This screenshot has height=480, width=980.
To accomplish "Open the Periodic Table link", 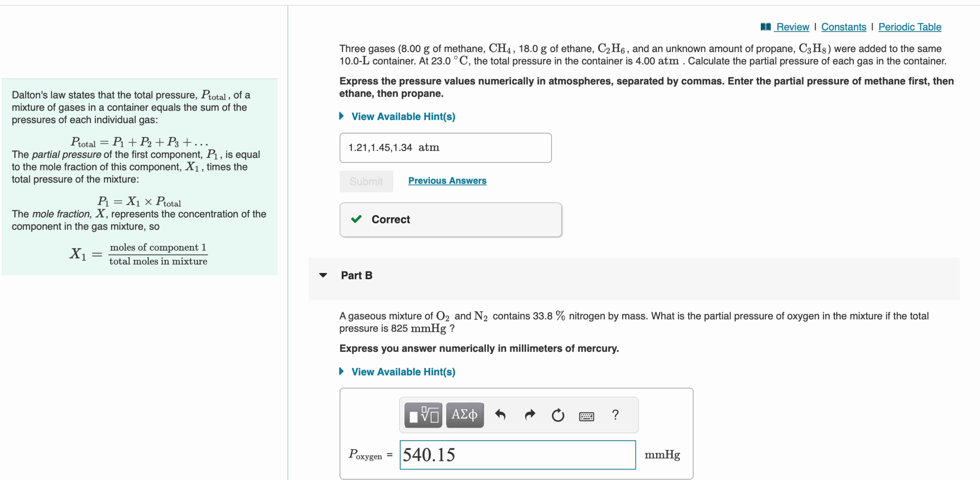I will [x=910, y=27].
